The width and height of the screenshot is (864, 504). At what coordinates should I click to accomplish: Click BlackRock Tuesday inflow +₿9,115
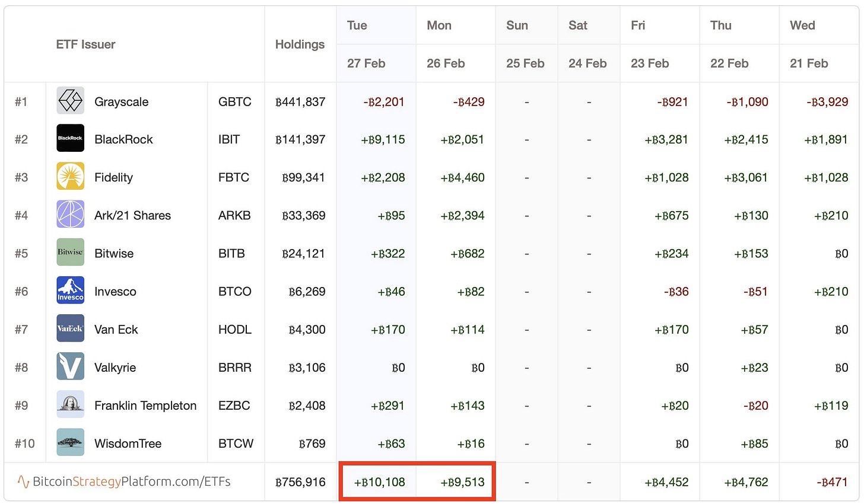(383, 139)
